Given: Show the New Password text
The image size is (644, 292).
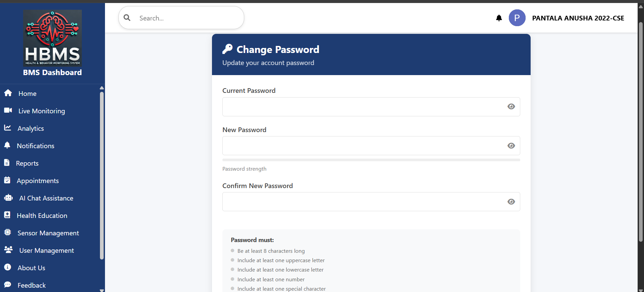Looking at the screenshot, I should [x=511, y=146].
